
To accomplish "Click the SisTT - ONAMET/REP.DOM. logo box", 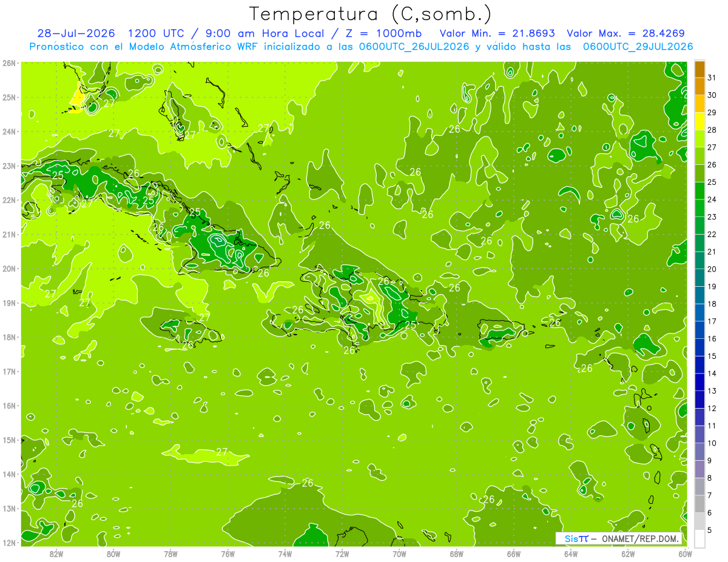I will pos(619,538).
